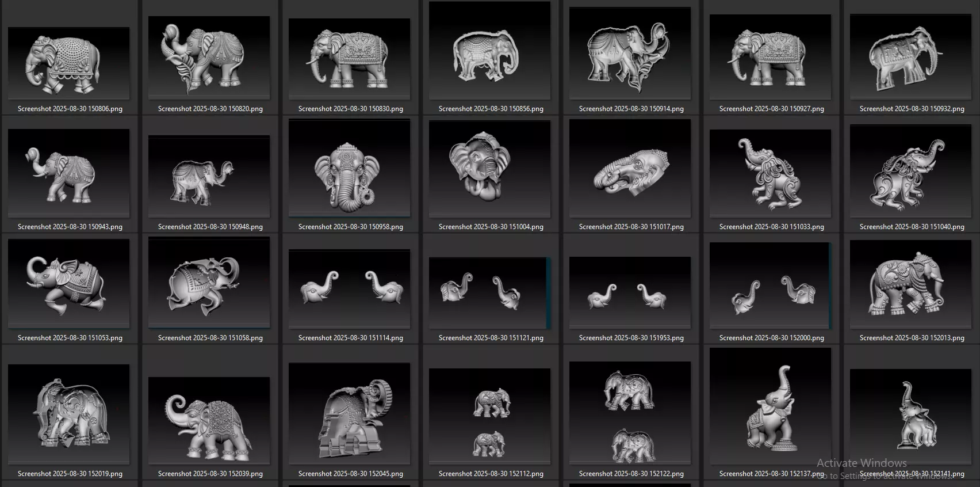Click file name "Screenshot 2025-08-30 150927.png"
This screenshot has height=487, width=980.
click(772, 109)
